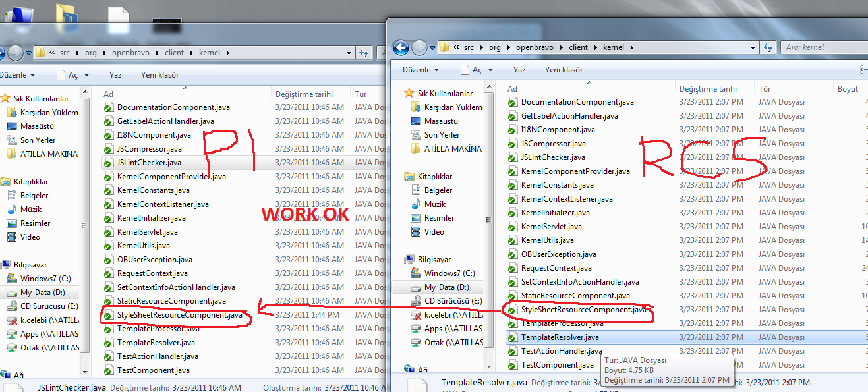Click the recent pages dropdown next to the right window's Forward arrow
Image resolution: width=868 pixels, height=392 pixels.
point(432,48)
